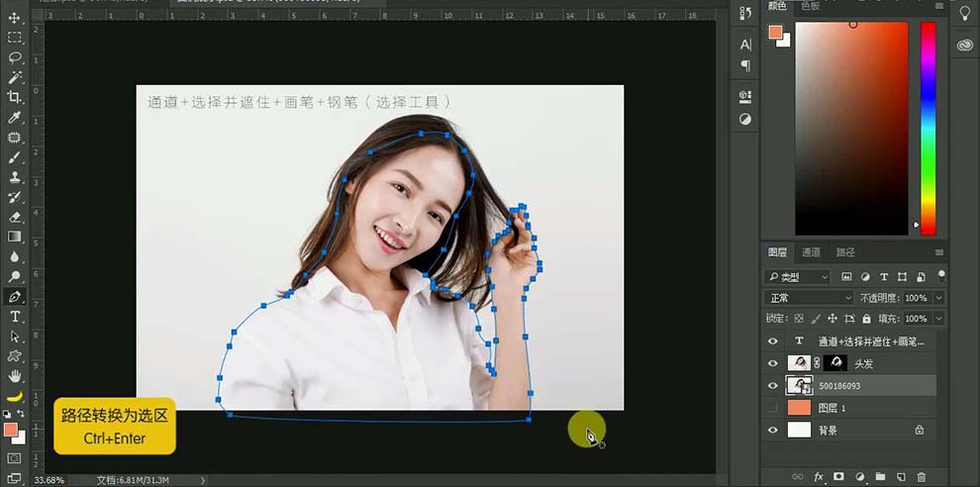The width and height of the screenshot is (980, 487).
Task: Reset default foreground and background colors
Action: pos(7,414)
